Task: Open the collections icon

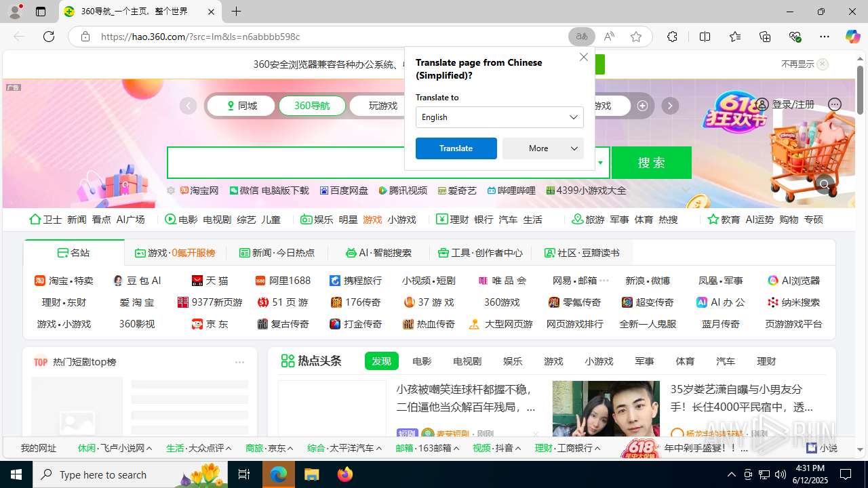Action: coord(765,37)
